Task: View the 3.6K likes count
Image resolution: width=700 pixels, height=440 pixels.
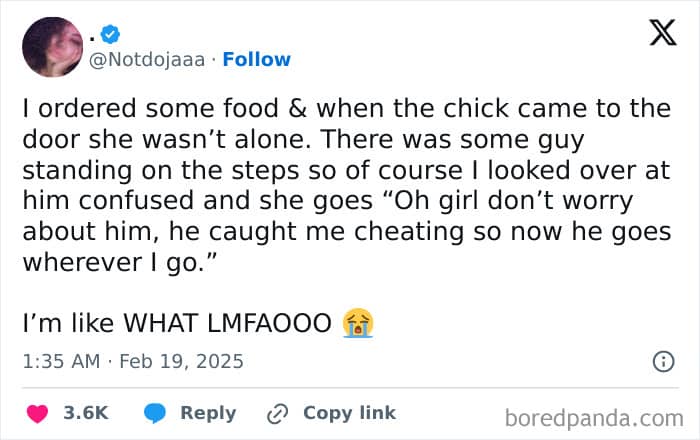Action: [x=86, y=413]
